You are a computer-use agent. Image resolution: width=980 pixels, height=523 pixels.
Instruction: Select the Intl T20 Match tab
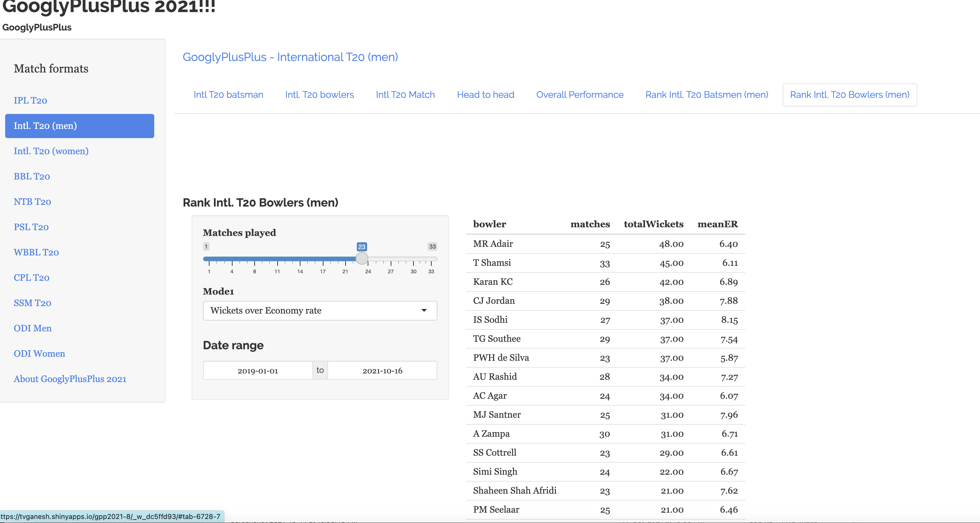405,95
